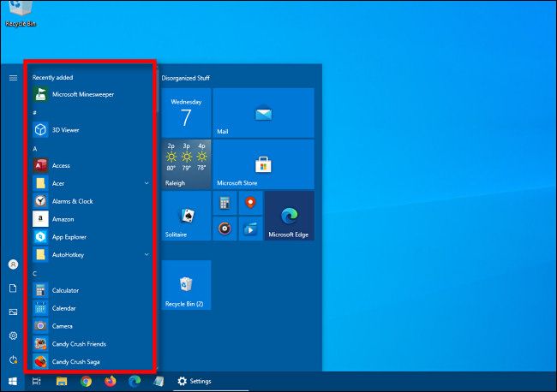Screen dimensions: 557x392
Task: Open Pictures from Start sidebar
Action: pyautogui.click(x=13, y=312)
